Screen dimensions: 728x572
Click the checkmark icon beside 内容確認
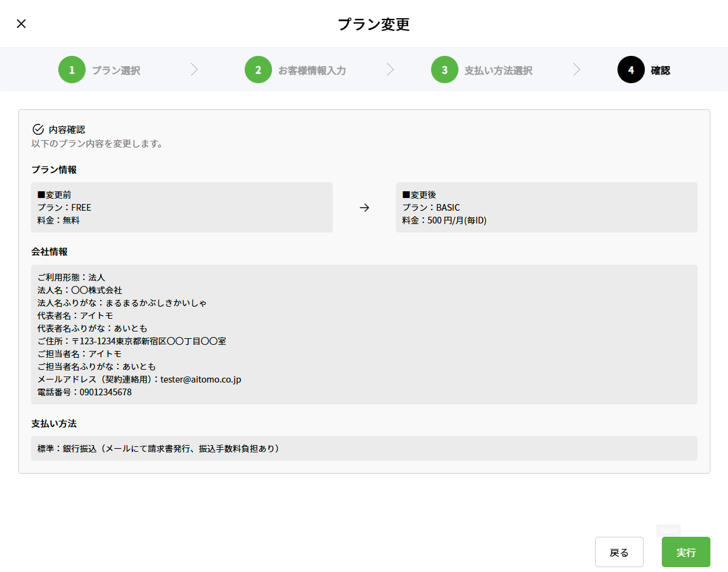38,129
